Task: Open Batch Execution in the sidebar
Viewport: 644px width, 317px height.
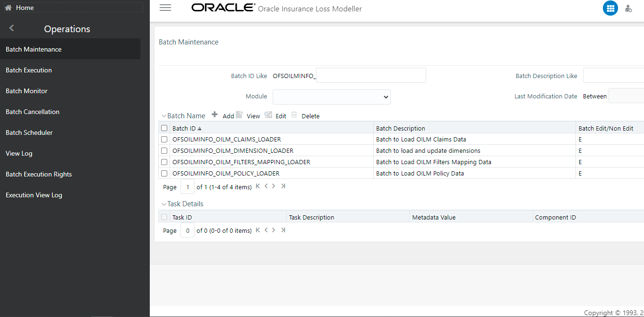Action: point(70,70)
